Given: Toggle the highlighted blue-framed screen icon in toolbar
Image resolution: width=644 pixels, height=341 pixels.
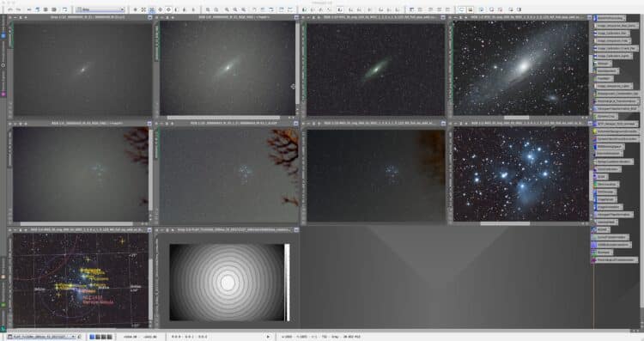Looking at the screenshot, I should [x=462, y=9].
